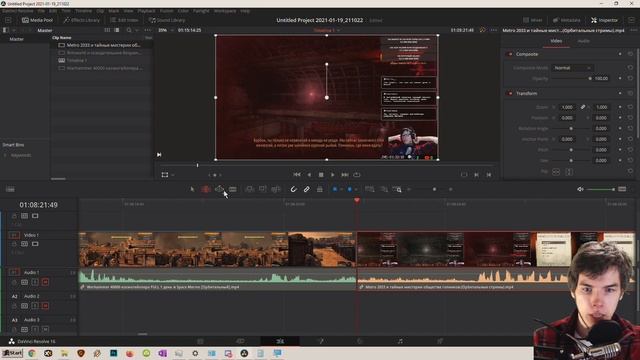The height and width of the screenshot is (360, 640).
Task: Open the viewer transform overlay icon
Action: pyautogui.click(x=165, y=175)
